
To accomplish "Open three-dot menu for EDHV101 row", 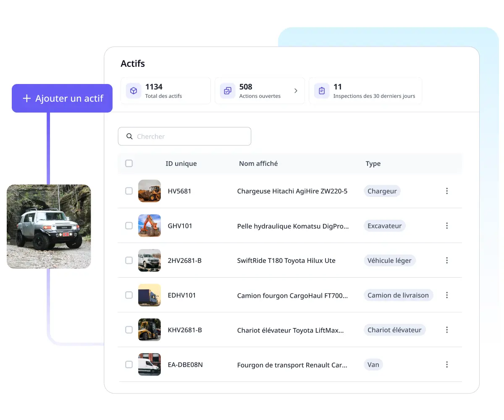I will 446,295.
